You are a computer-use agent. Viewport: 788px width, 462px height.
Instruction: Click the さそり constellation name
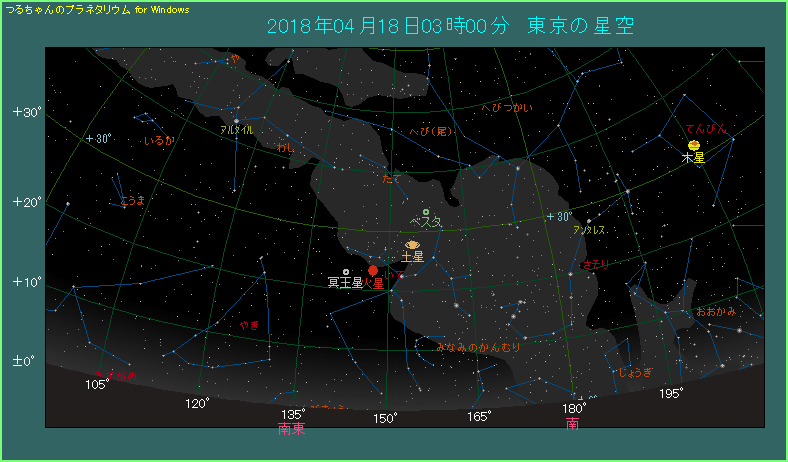point(595,264)
